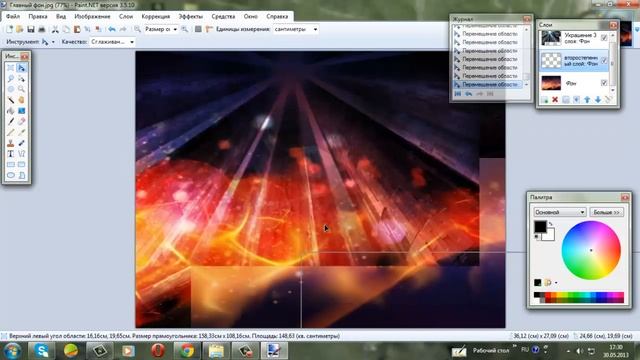
Task: Open the Слои menu
Action: pyautogui.click(x=126, y=17)
